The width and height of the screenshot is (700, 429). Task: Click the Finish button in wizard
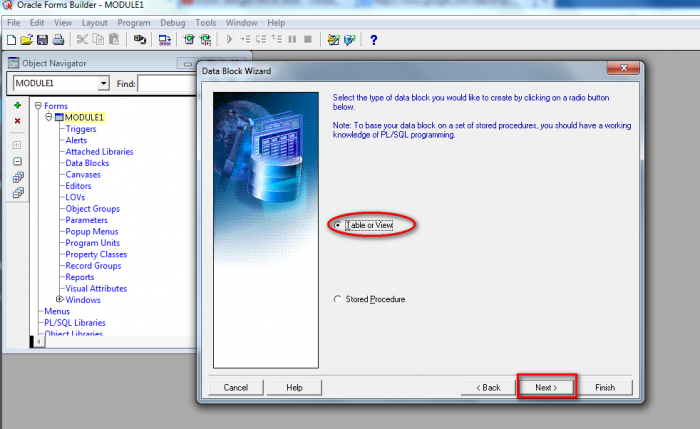tap(605, 387)
